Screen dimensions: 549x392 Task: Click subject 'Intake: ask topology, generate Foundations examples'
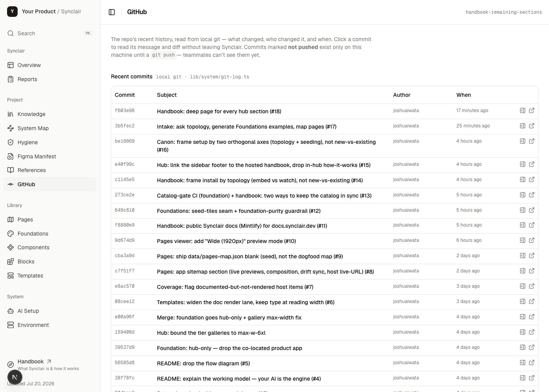[247, 127]
